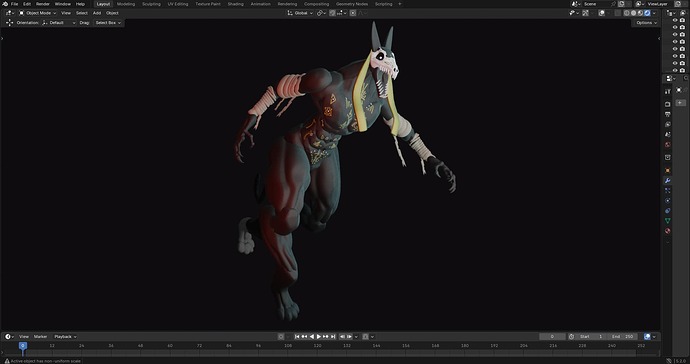
Task: Open the 3D viewport editor type dropdown
Action: point(10,13)
